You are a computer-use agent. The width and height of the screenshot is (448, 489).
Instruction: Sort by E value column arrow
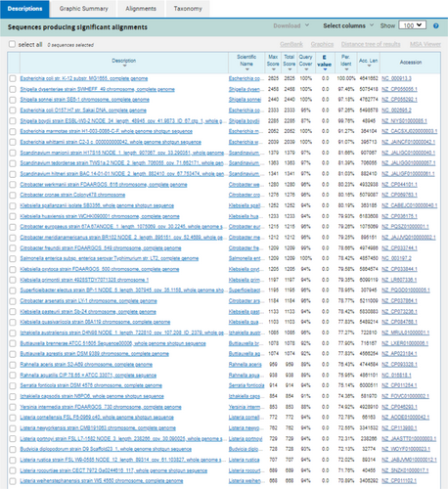[325, 69]
